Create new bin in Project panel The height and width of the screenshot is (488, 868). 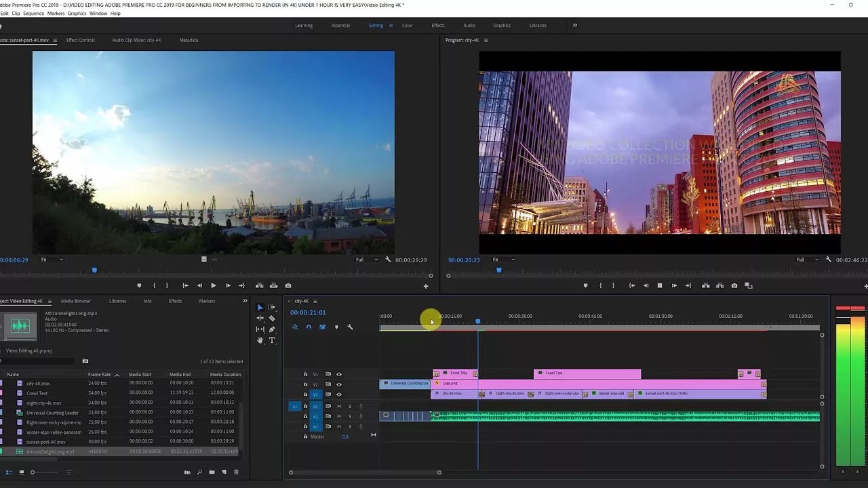(212, 472)
